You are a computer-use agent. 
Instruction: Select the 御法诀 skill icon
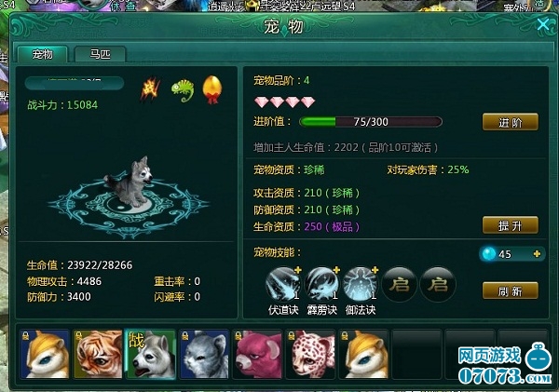point(361,284)
